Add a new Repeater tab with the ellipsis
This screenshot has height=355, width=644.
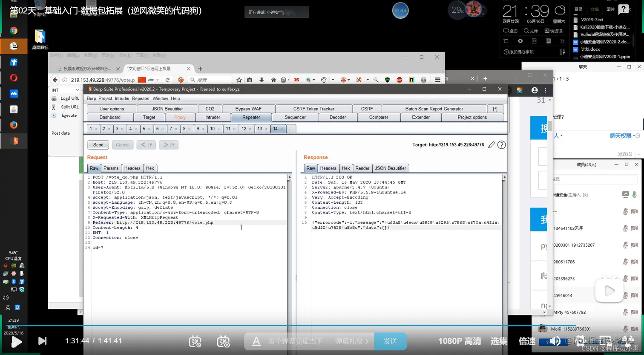pyautogui.click(x=291, y=129)
